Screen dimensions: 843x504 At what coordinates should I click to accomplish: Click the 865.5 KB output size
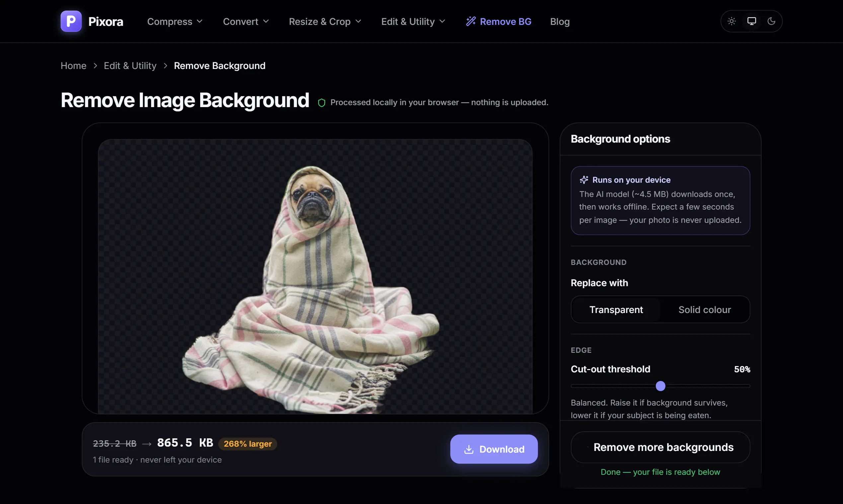click(x=185, y=443)
